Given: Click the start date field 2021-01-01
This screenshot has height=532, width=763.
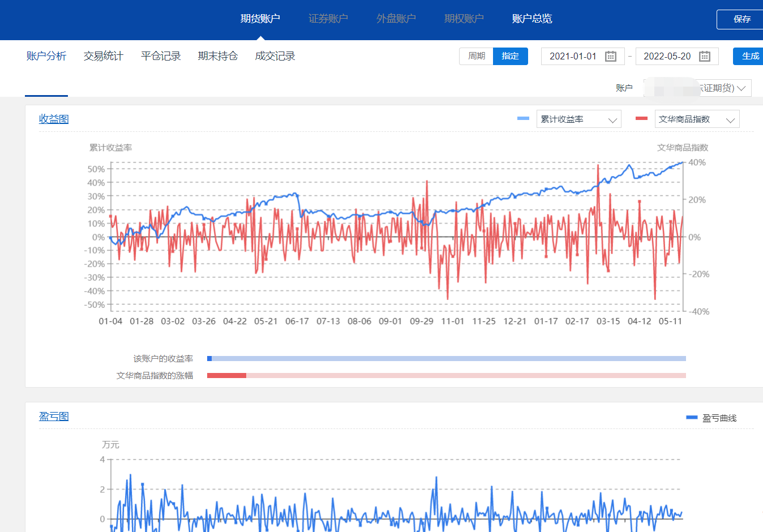Looking at the screenshot, I should 583,56.
